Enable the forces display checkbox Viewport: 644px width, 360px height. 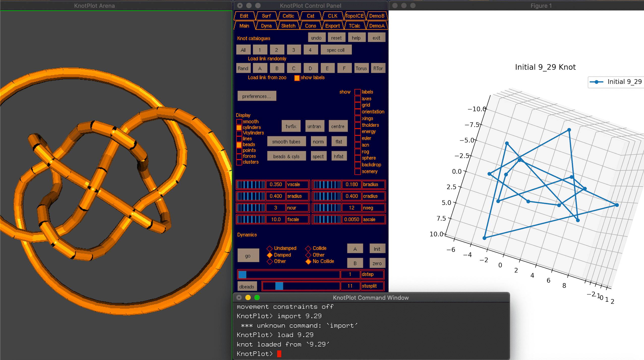pos(239,156)
